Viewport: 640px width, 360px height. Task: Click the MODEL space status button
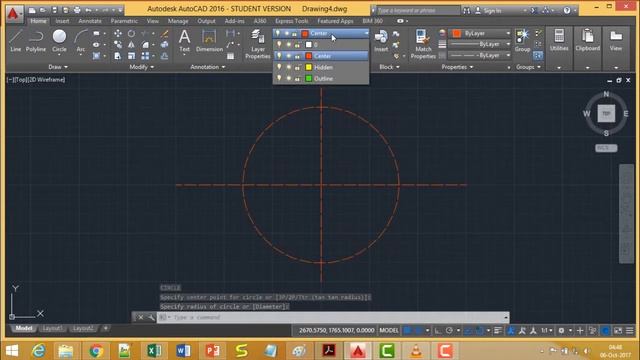coord(389,330)
